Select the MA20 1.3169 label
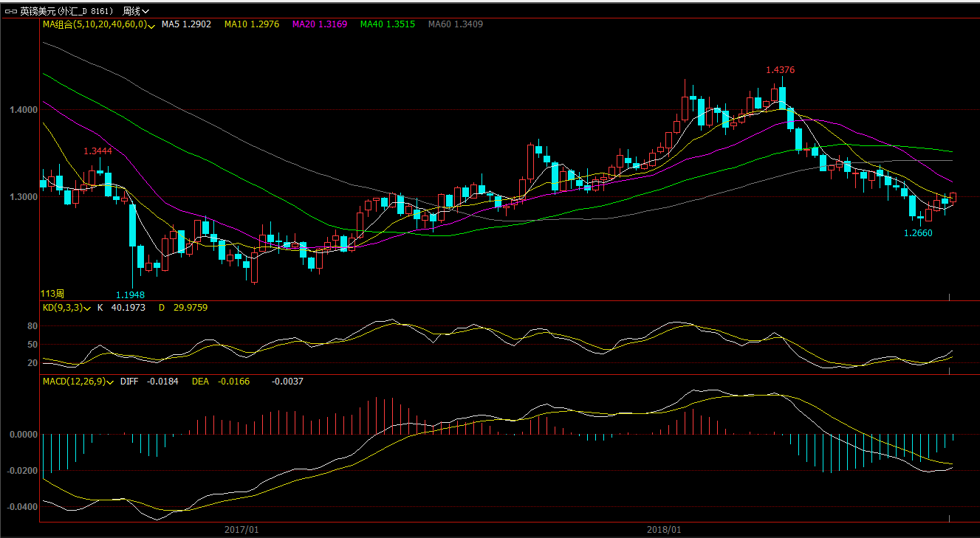 click(320, 24)
